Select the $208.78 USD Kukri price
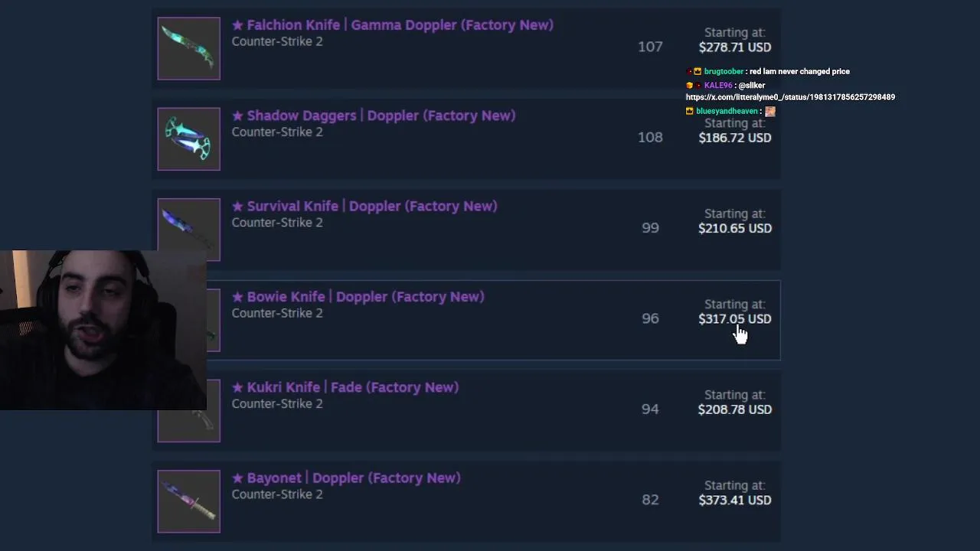Screen dimensions: 980x551 pos(734,409)
